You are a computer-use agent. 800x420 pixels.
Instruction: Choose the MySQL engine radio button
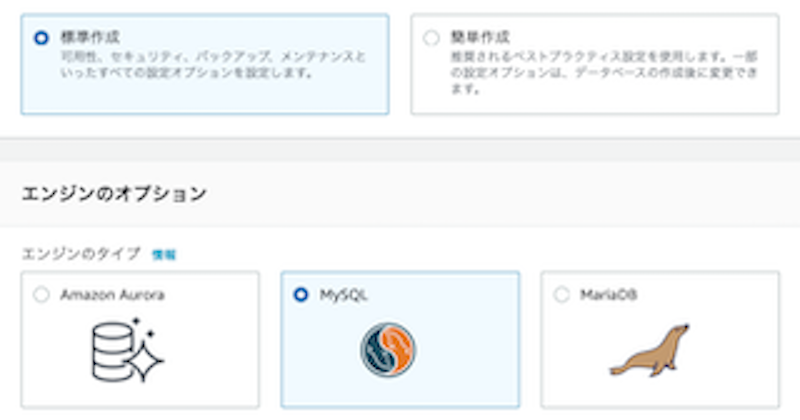click(301, 295)
